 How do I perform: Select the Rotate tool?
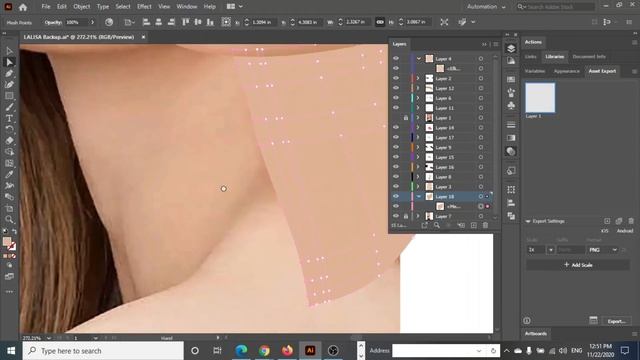click(x=9, y=129)
